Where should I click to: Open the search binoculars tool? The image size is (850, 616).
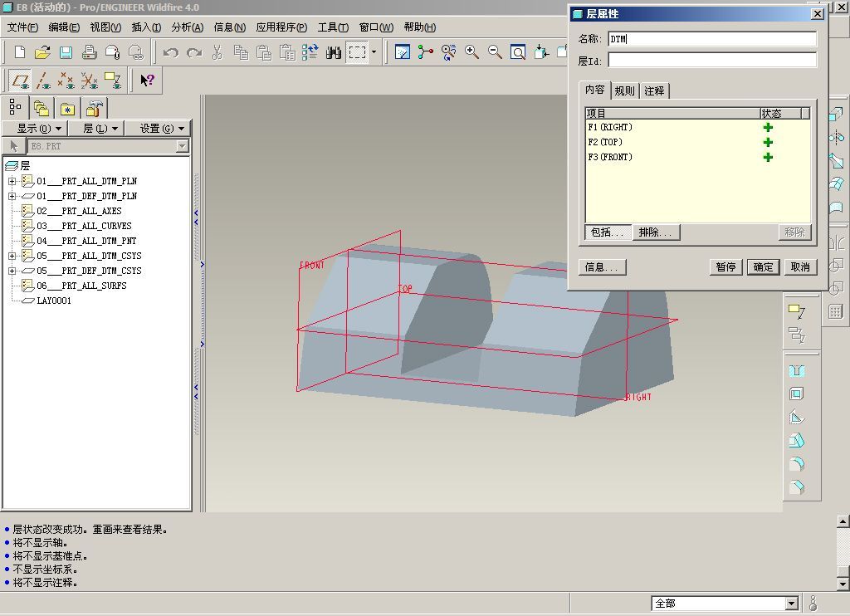[334, 52]
